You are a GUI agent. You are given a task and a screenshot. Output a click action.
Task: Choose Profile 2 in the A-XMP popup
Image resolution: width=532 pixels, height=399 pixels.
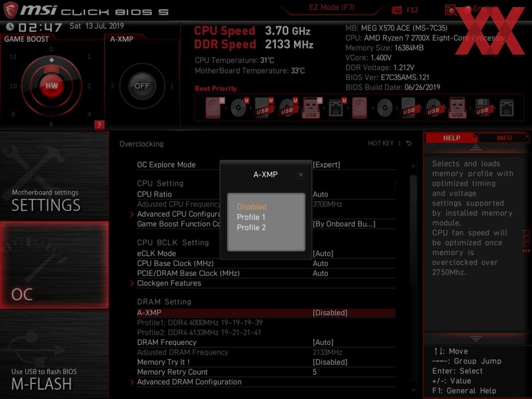point(251,228)
